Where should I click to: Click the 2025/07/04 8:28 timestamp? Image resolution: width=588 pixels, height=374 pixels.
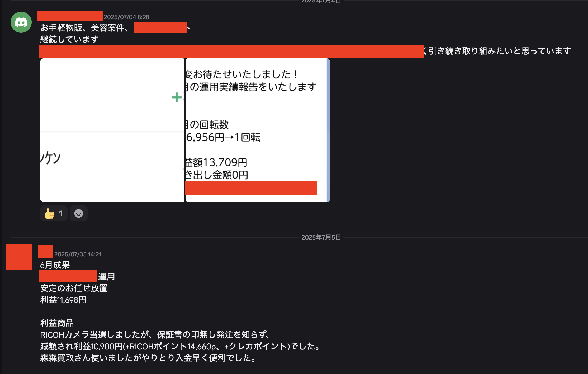click(x=126, y=17)
